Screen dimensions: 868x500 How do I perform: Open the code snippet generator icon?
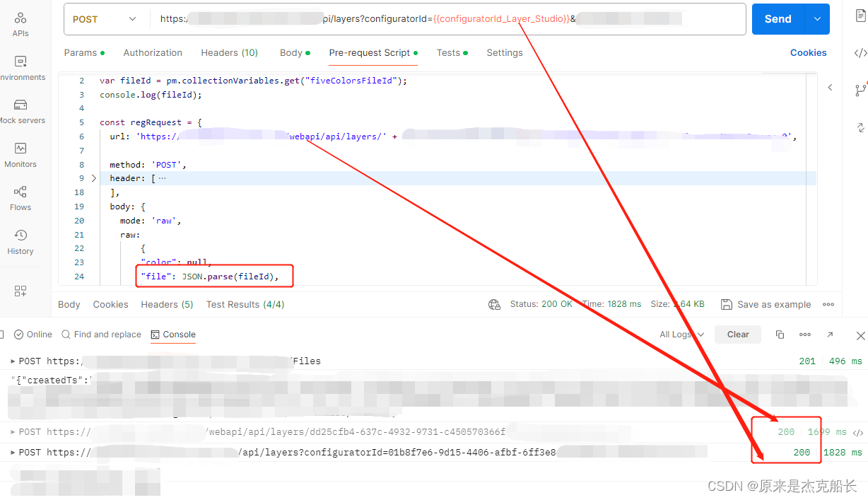860,52
